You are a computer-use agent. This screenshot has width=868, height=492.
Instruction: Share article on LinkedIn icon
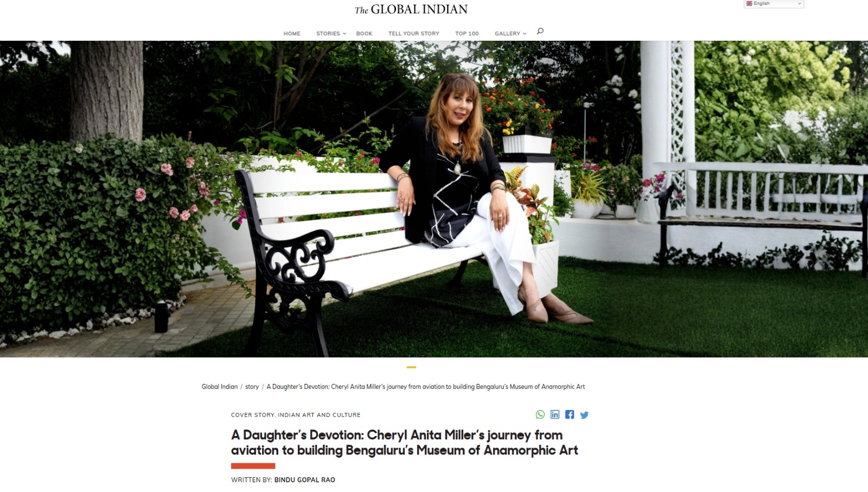(555, 414)
